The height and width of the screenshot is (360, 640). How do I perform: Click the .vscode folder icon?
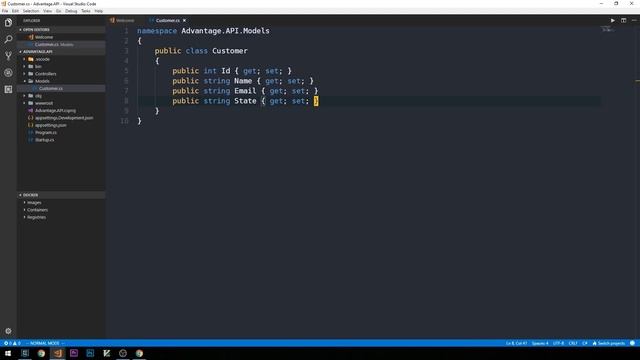coord(31,59)
